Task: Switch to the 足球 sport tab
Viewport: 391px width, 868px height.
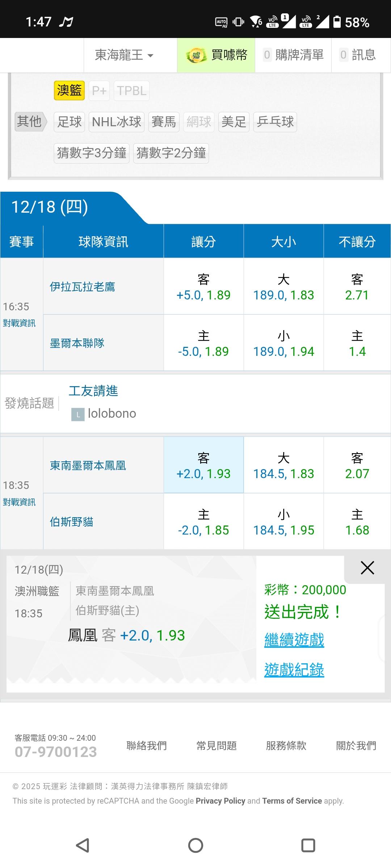Action: [69, 122]
